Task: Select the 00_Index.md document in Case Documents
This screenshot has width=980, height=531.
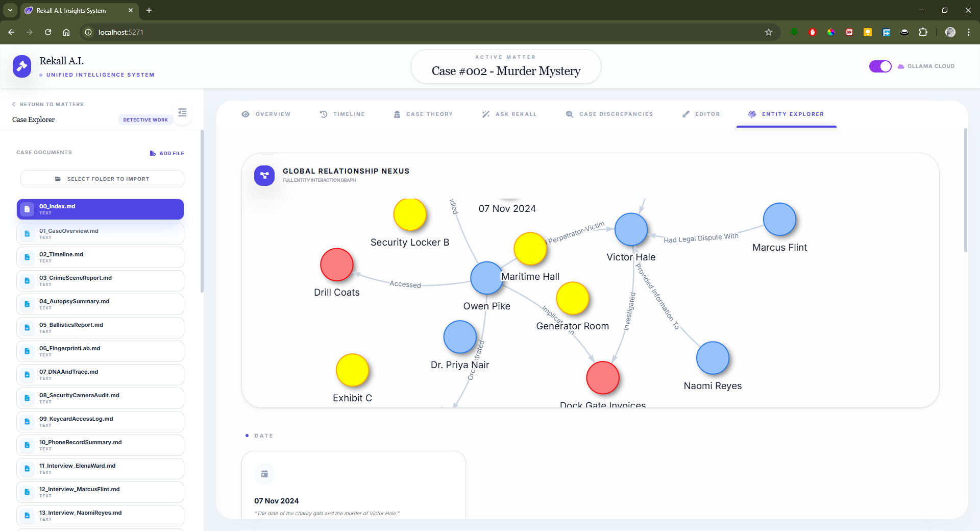Action: click(100, 209)
